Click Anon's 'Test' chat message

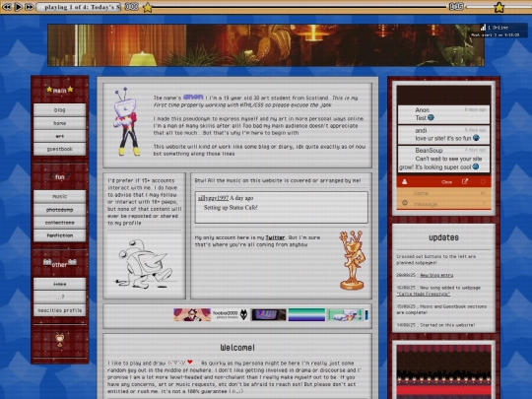(x=443, y=114)
